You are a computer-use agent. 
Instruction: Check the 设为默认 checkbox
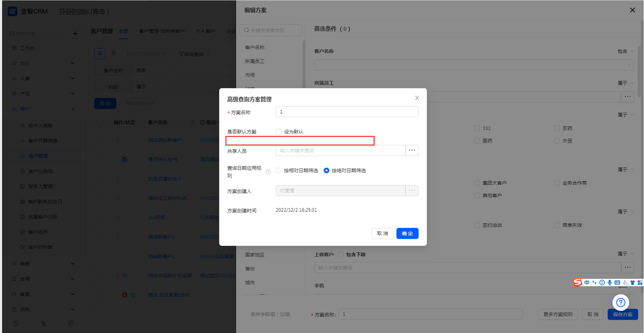click(279, 132)
